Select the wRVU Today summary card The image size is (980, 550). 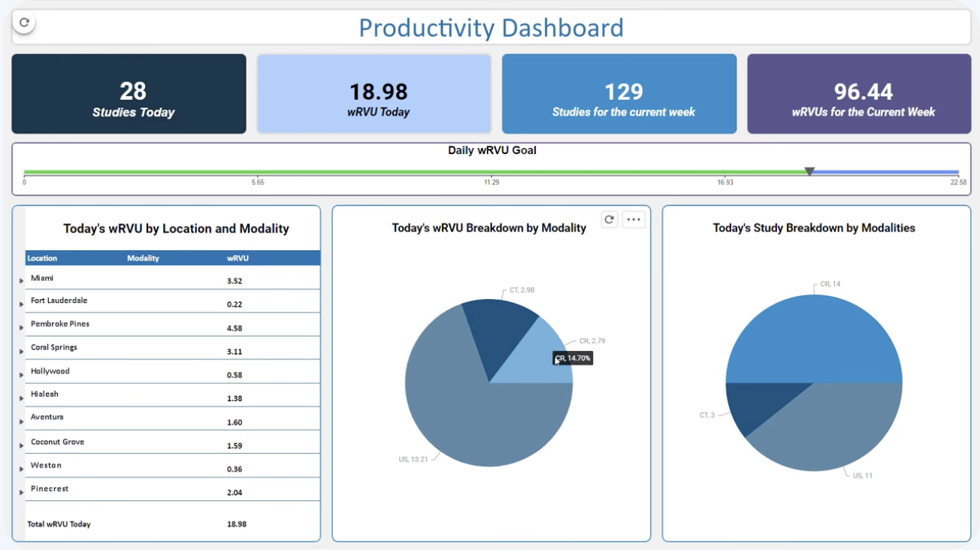coord(374,94)
